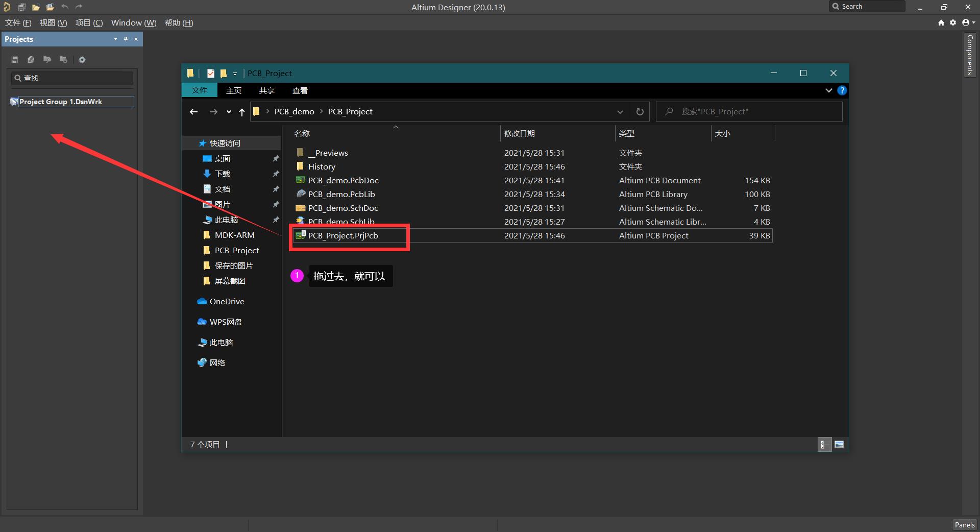The height and width of the screenshot is (532, 980).
Task: Click PCB_demo in the address path
Action: click(x=295, y=112)
